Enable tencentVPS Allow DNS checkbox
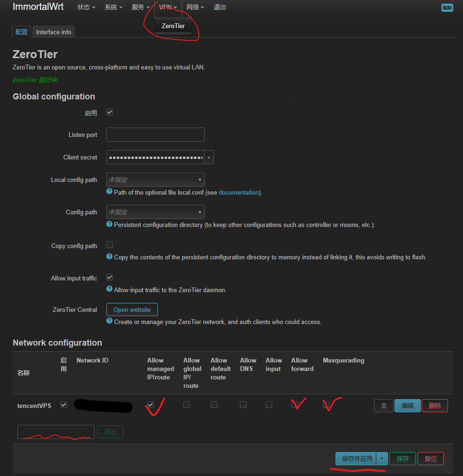Image resolution: width=463 pixels, height=476 pixels. coord(243,405)
